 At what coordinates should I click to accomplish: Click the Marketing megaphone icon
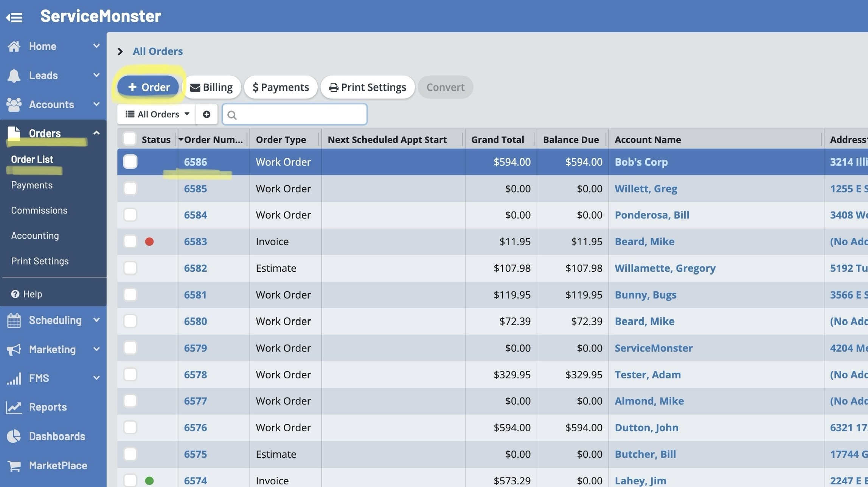[x=14, y=349]
